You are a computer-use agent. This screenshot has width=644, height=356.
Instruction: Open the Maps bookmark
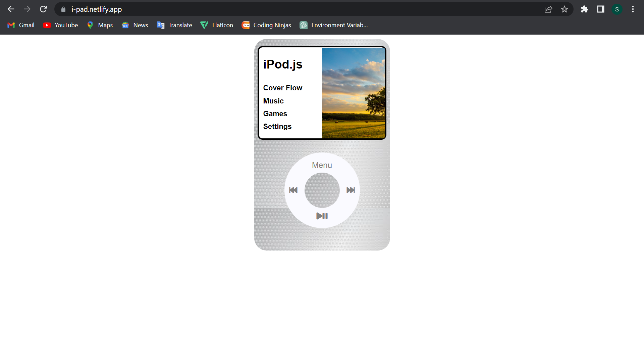100,25
